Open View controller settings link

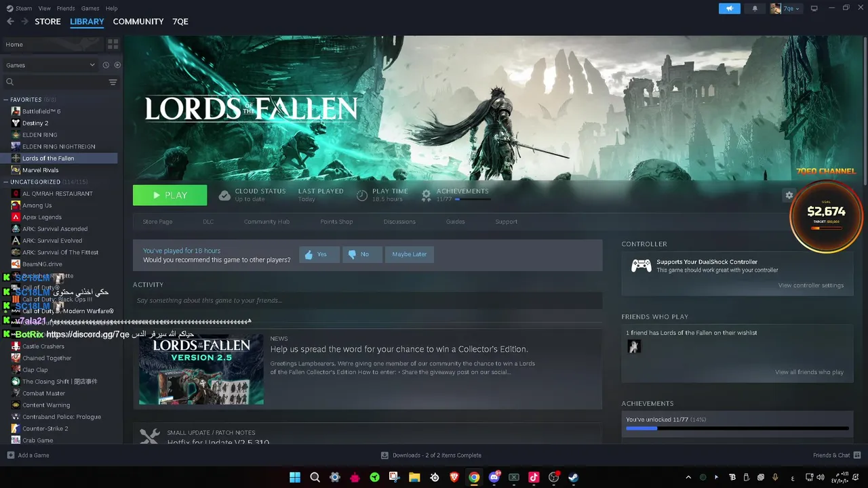(x=811, y=285)
